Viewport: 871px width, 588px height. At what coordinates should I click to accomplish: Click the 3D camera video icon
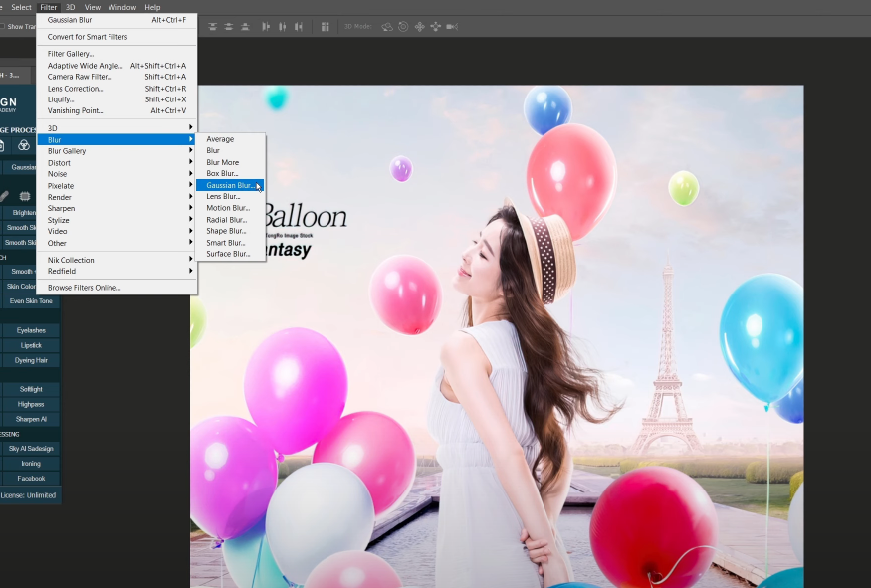point(452,26)
